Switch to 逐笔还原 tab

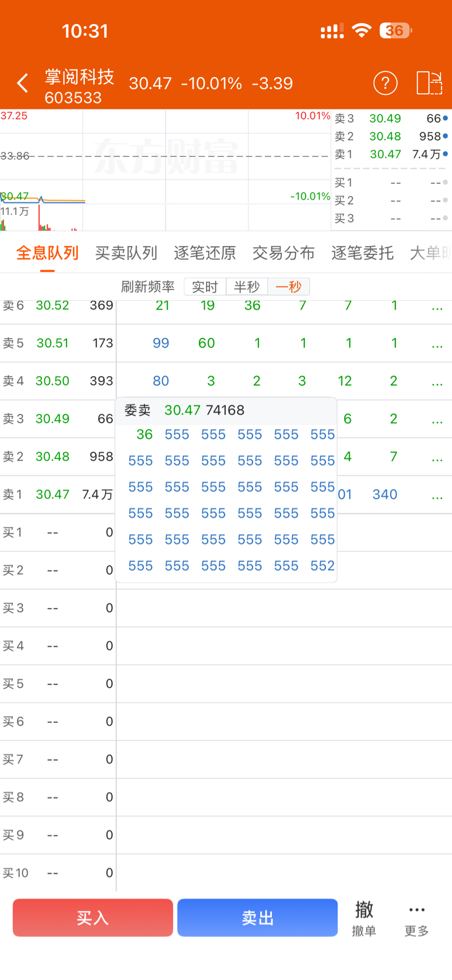(x=205, y=253)
